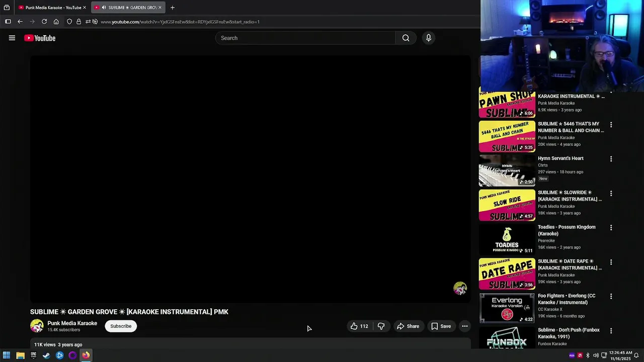Open Punk Media Karaoke channel avatar
Screen dimensions: 644x362
point(37,326)
